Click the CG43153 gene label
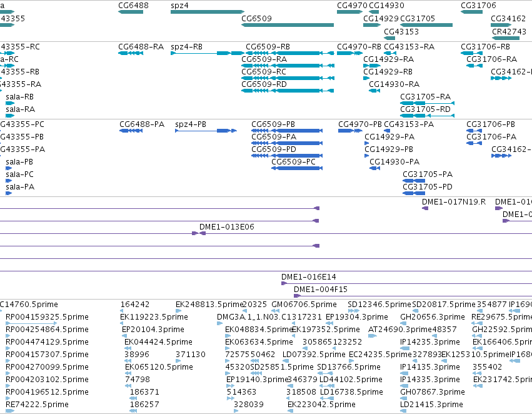The height and width of the screenshot is (414, 532). coord(401,31)
